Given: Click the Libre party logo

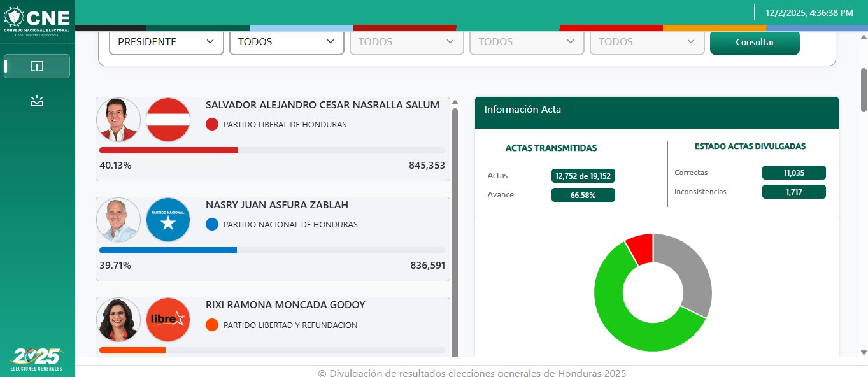Looking at the screenshot, I should (x=168, y=320).
